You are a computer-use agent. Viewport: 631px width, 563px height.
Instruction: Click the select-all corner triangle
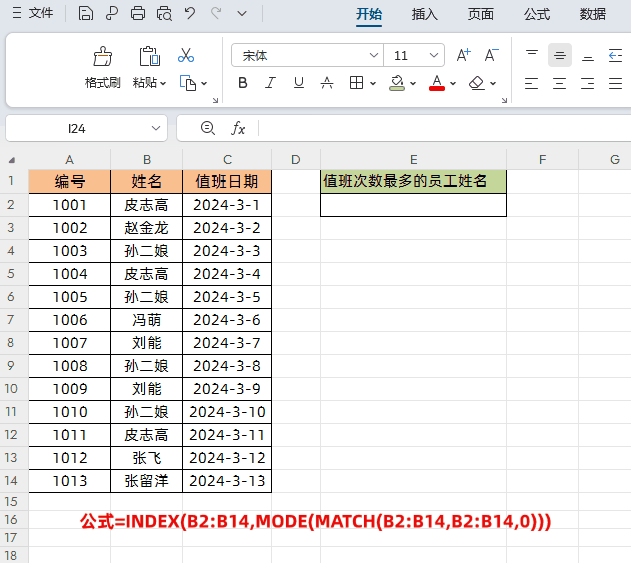click(12, 160)
